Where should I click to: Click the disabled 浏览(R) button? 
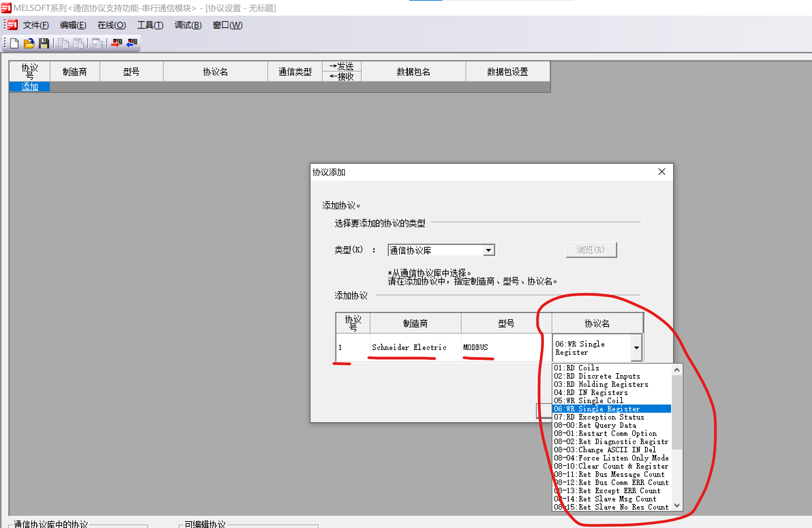tap(591, 250)
